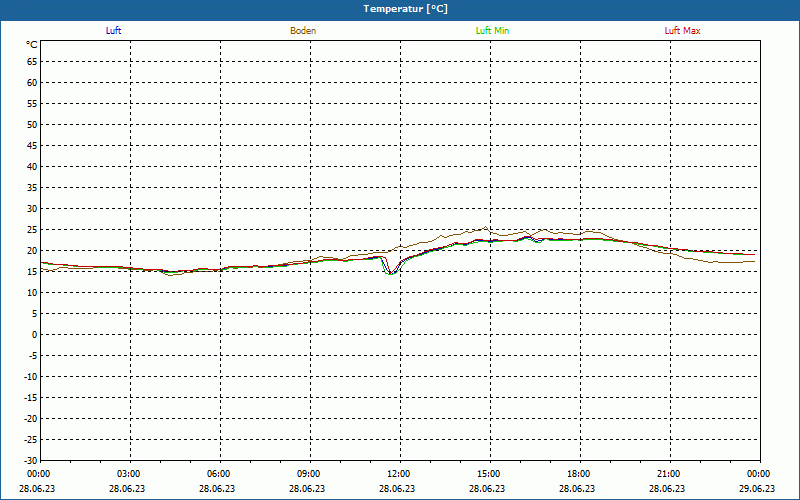Screen dimensions: 800x500
Task: Click the 09:00 time axis label
Action: coord(309,474)
